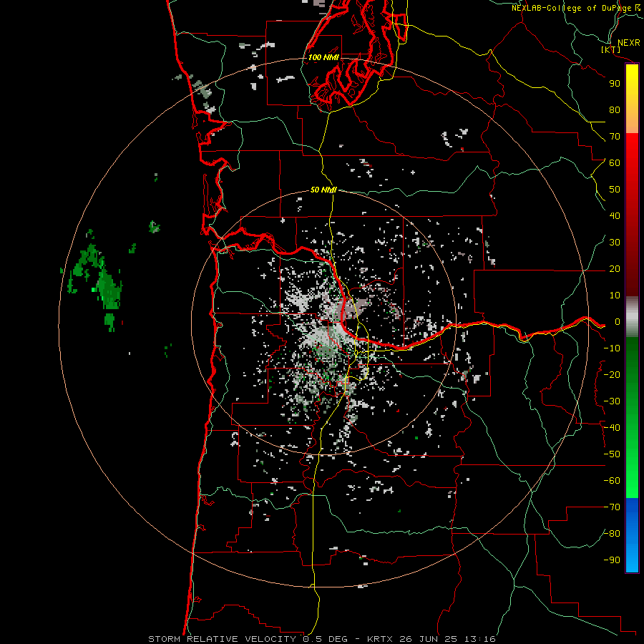
Task: Click the -20 knot value on the scale
Action: [612, 375]
